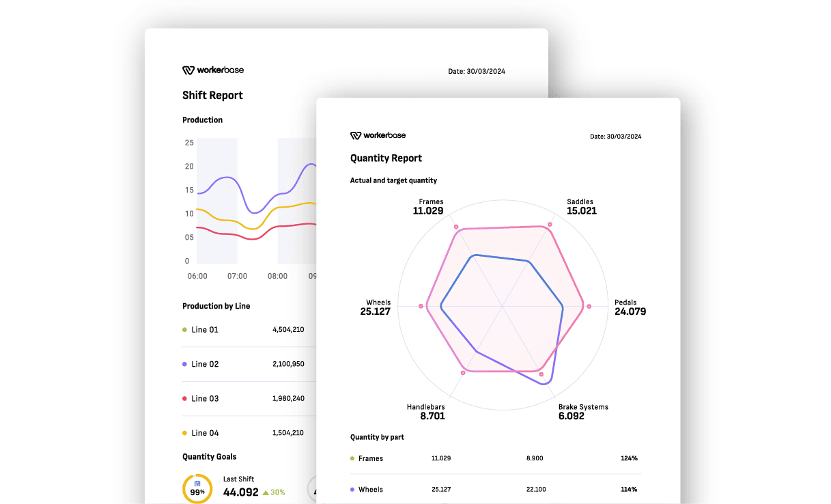This screenshot has width=831, height=504.
Task: Click the green Line 01 legend dot
Action: point(184,330)
